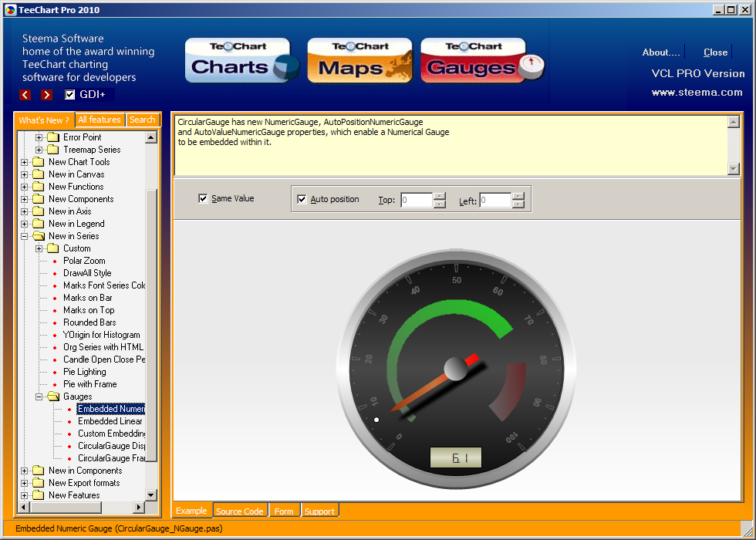
Task: Click the New Functions folder icon
Action: 38,187
